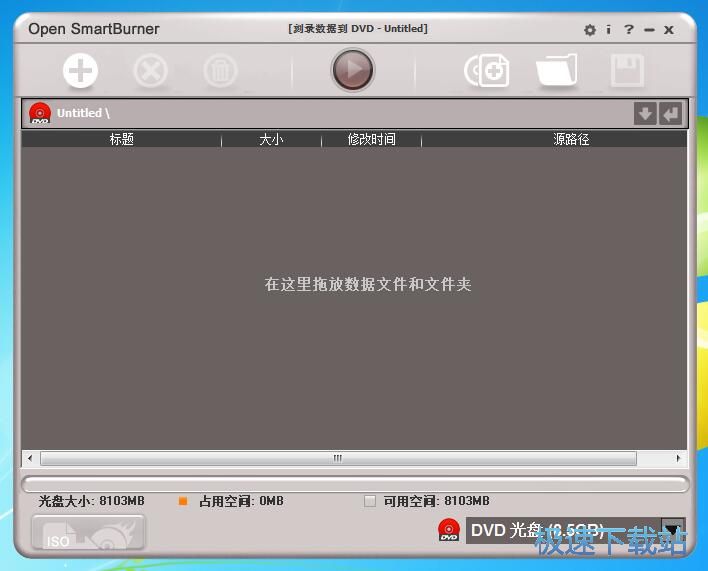The image size is (708, 571).
Task: Click the down arrow button in path bar
Action: (645, 113)
